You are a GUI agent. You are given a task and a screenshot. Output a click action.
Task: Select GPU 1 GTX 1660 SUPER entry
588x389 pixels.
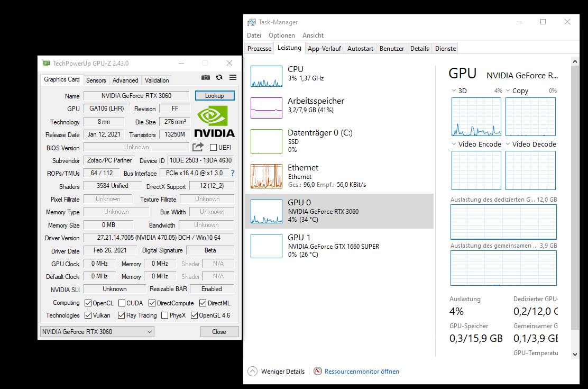pos(339,246)
